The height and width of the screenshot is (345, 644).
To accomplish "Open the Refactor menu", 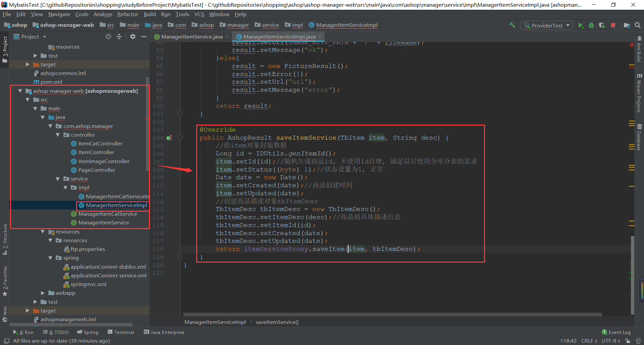I will click(127, 14).
